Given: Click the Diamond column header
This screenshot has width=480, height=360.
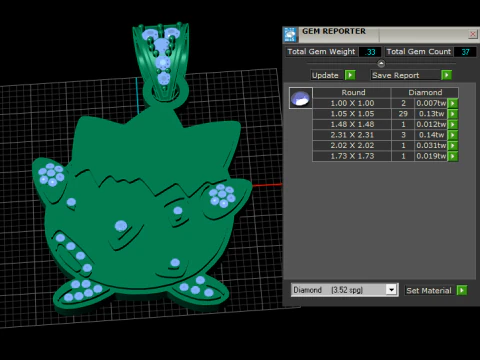Looking at the screenshot, I should (x=425, y=92).
